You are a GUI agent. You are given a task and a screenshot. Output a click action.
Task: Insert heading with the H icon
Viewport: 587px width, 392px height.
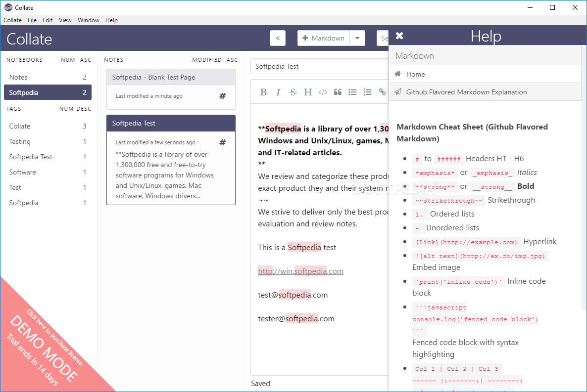pos(308,92)
